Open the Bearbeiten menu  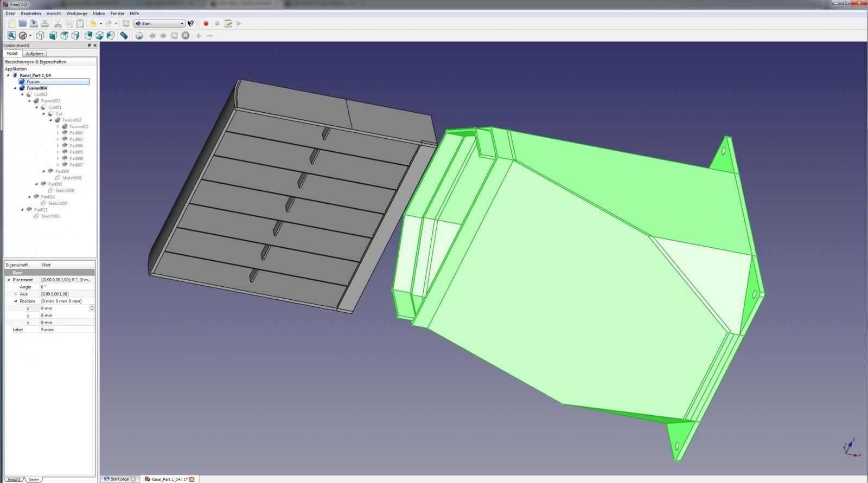[31, 13]
